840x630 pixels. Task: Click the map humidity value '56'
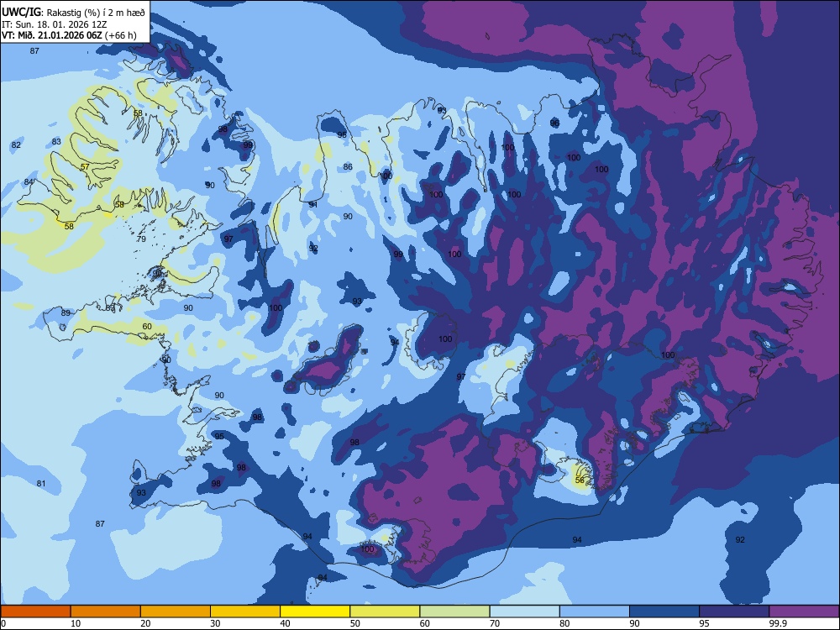click(x=580, y=480)
